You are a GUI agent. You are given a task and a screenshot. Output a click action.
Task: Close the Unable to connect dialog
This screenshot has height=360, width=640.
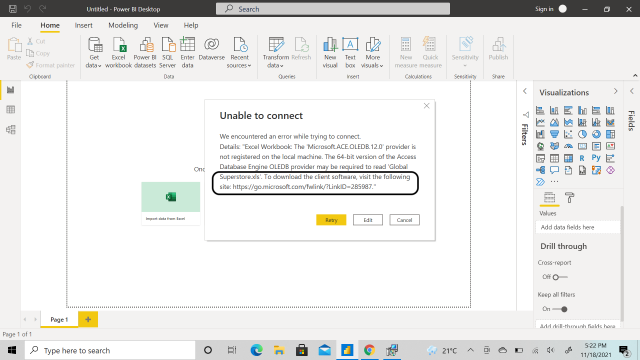(x=427, y=106)
